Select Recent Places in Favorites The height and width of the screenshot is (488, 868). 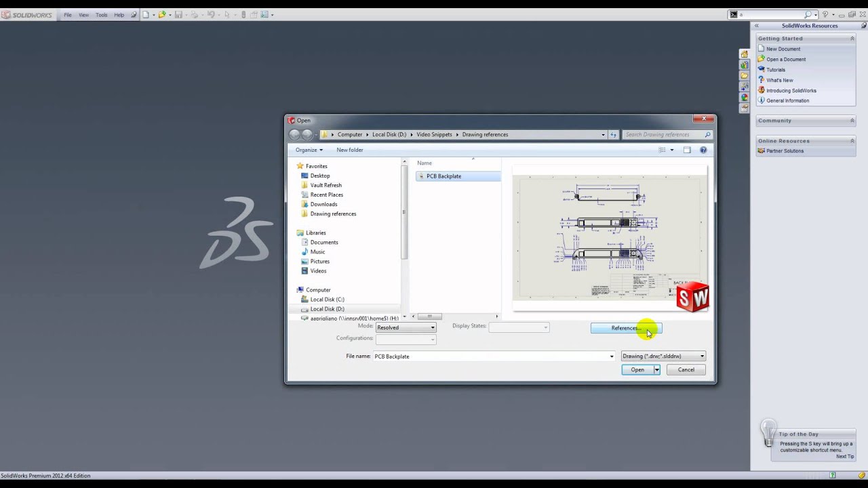[327, 195]
